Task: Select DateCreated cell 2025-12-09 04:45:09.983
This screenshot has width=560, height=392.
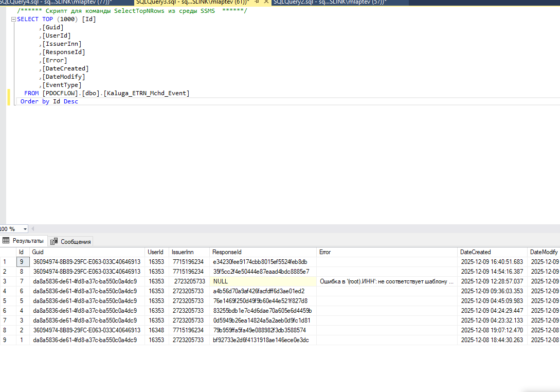Action: point(493,301)
